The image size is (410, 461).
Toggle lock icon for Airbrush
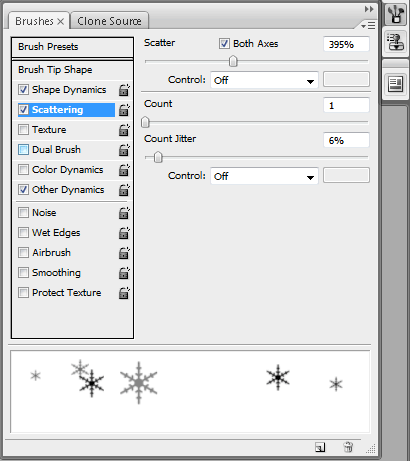(124, 253)
